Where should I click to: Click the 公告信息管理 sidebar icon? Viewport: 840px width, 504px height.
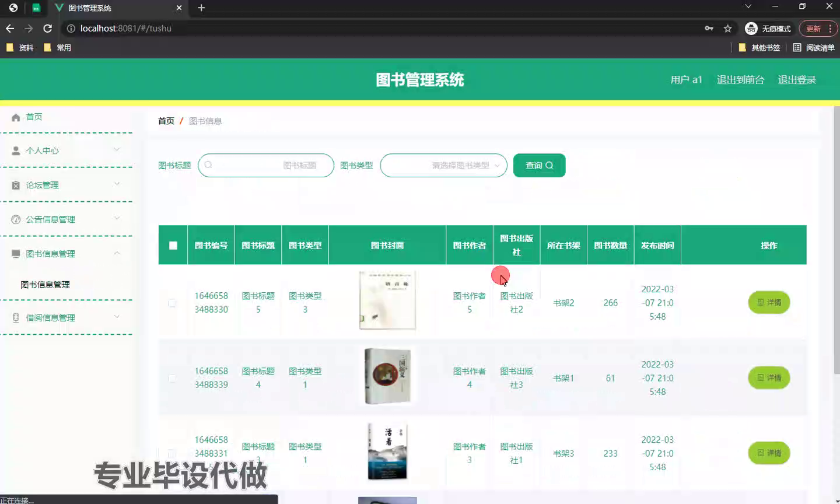coord(16,219)
